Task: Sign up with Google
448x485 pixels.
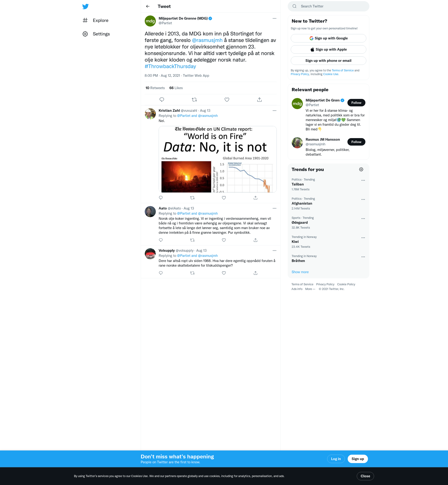Action: coord(328,38)
